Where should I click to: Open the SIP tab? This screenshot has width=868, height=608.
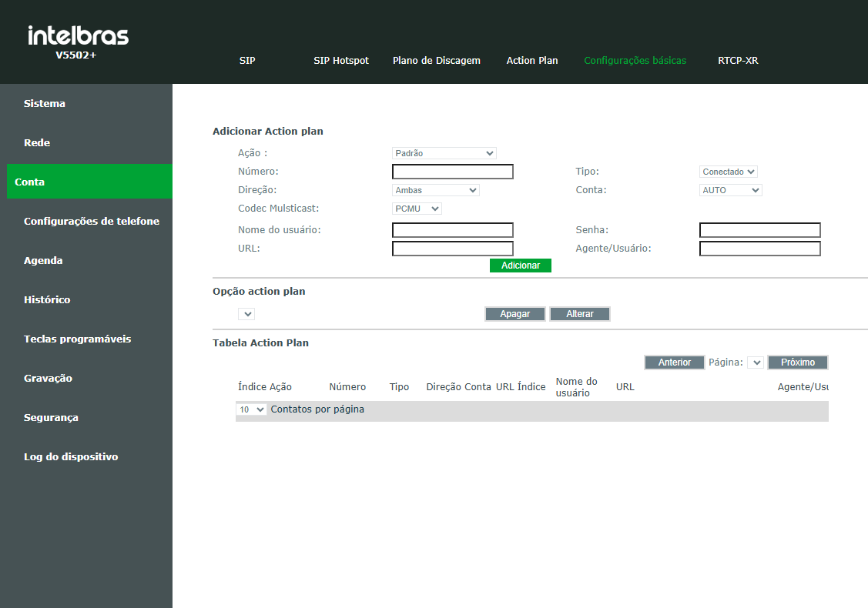[247, 60]
